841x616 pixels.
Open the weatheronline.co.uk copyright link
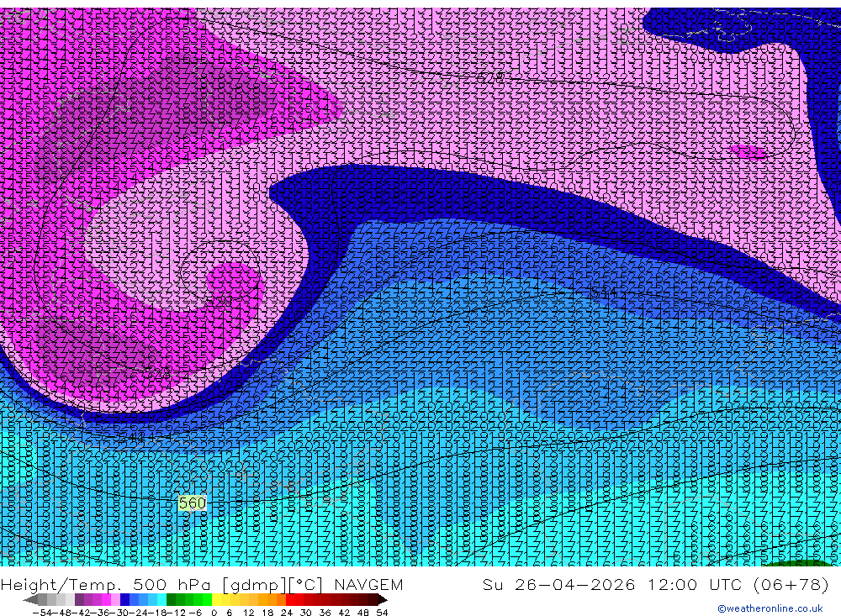[x=770, y=608]
